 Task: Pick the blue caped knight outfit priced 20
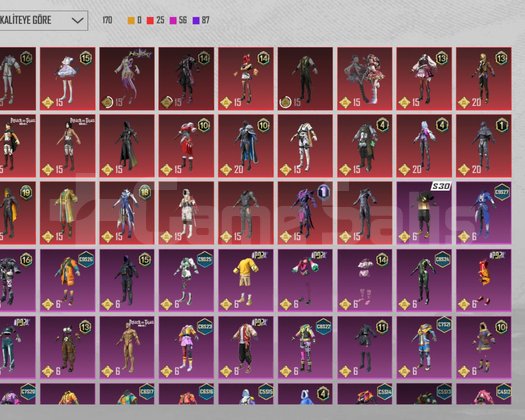tap(246, 146)
